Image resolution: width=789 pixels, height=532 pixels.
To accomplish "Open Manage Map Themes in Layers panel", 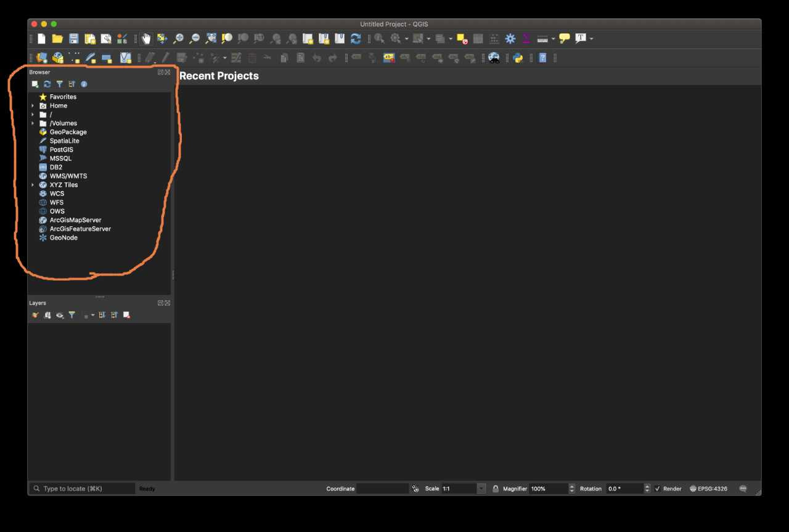I will (60, 315).
